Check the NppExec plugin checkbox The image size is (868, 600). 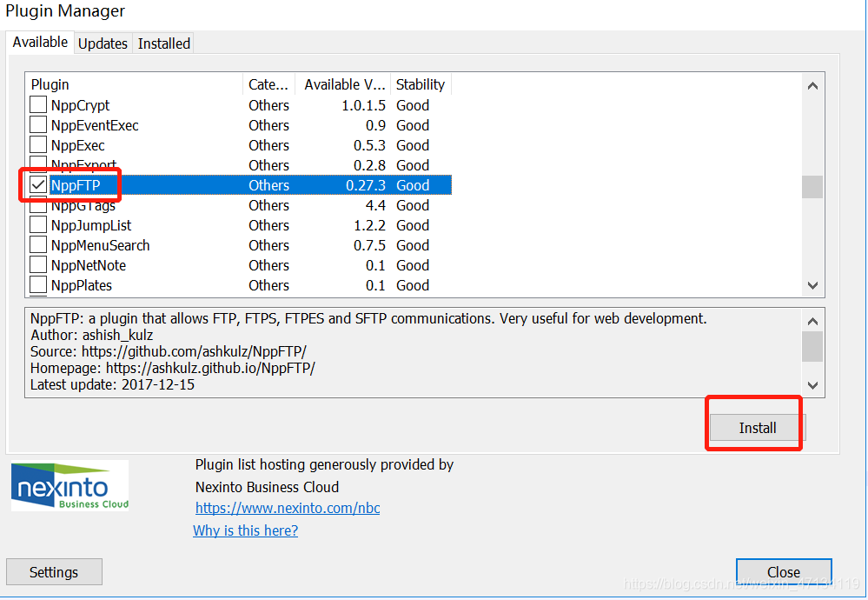(x=38, y=144)
